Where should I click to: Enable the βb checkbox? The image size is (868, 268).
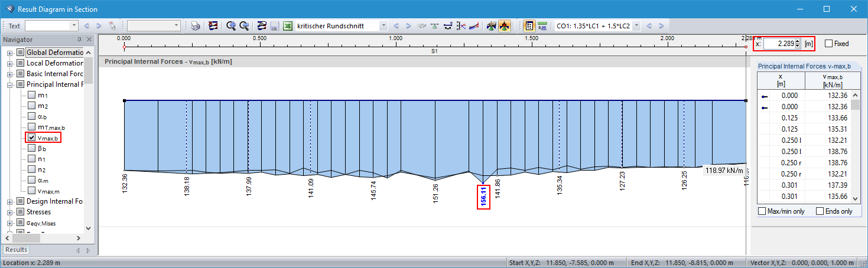(x=31, y=148)
